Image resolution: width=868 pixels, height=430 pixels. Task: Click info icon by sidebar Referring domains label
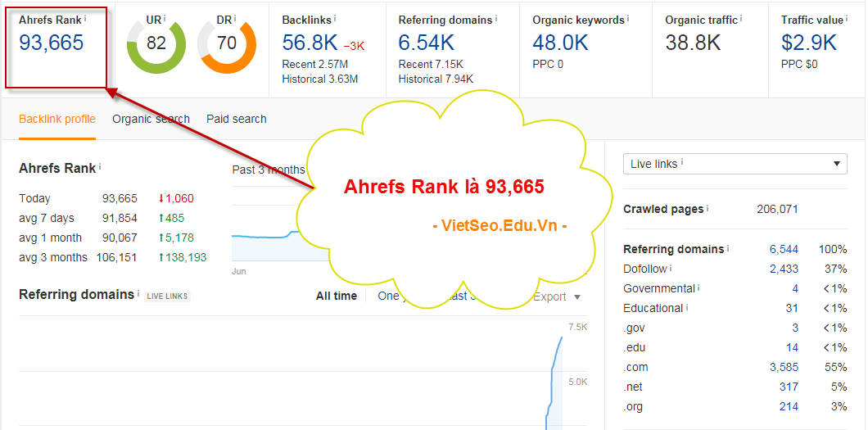(728, 247)
